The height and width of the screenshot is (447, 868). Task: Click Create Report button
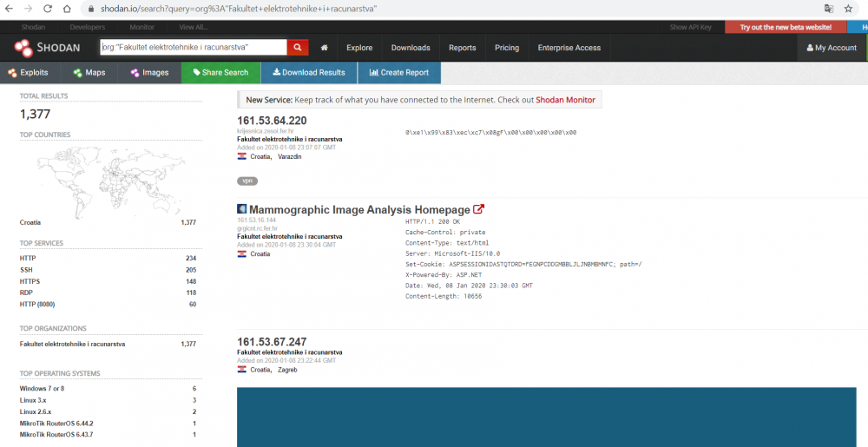click(x=398, y=73)
